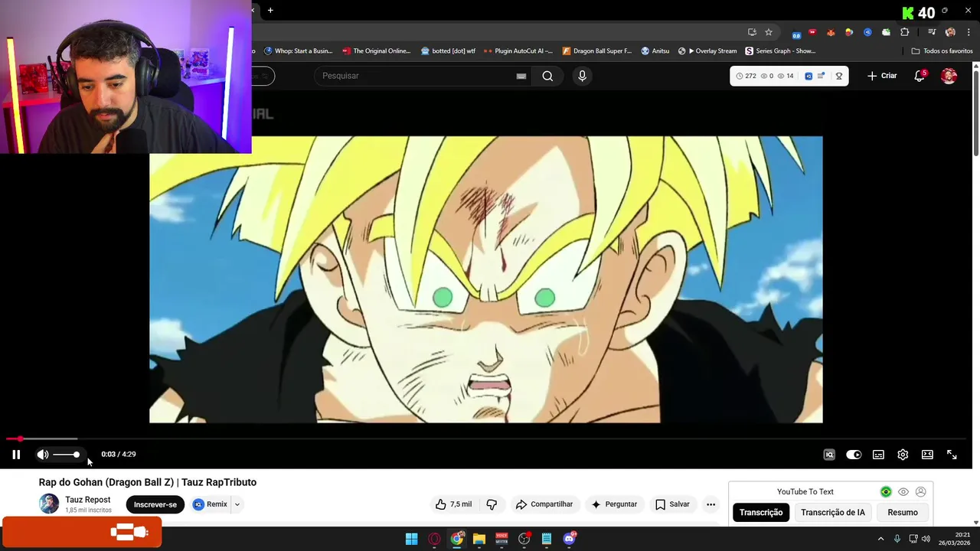Open the player settings gear
This screenshot has width=980, height=551.
[x=903, y=455]
